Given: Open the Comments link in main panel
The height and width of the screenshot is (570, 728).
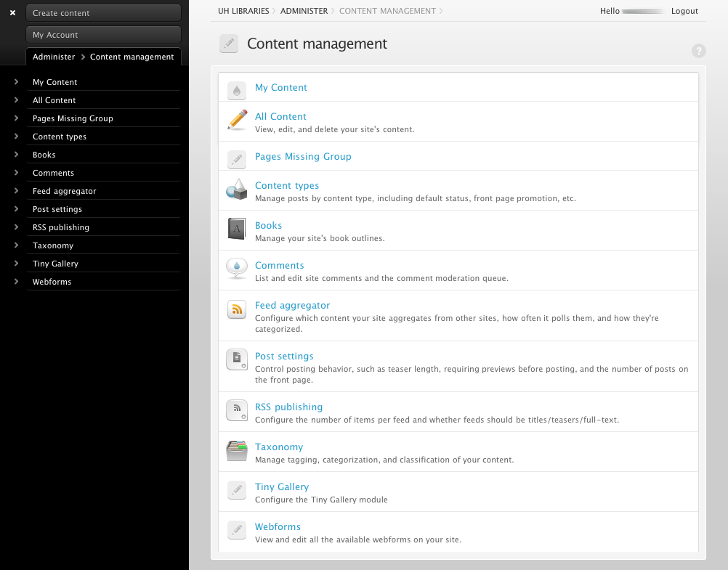Looking at the screenshot, I should 280,265.
